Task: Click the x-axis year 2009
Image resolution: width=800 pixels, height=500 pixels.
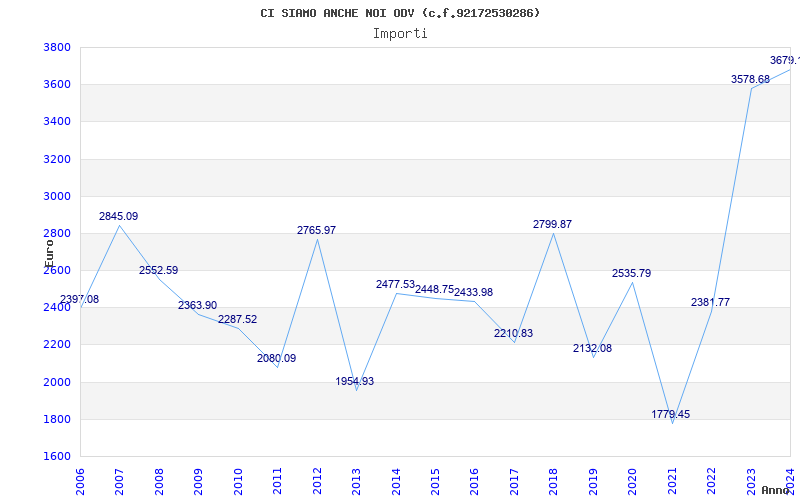Action: (x=198, y=482)
